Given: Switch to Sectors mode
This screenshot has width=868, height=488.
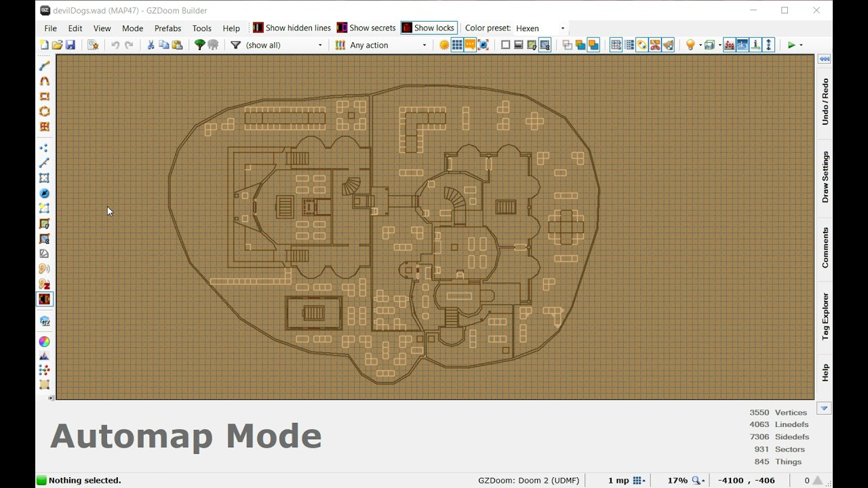Looking at the screenshot, I should 44,178.
